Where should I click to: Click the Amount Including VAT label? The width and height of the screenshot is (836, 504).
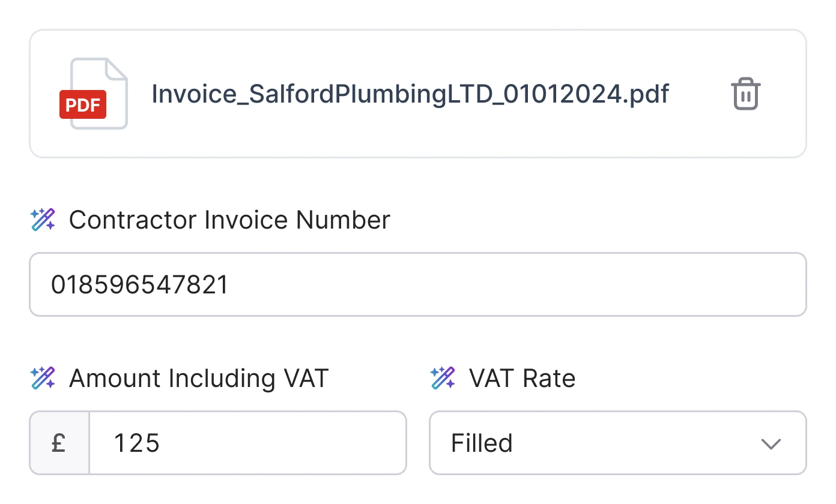(199, 379)
